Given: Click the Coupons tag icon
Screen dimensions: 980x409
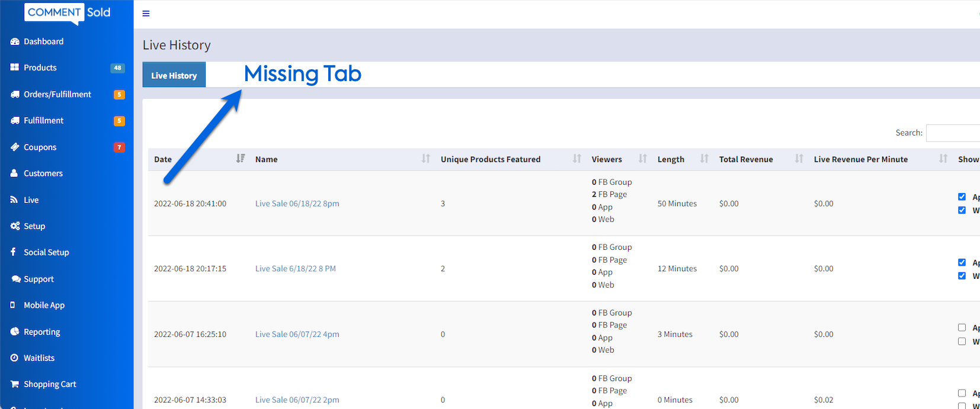Looking at the screenshot, I should click(15, 147).
